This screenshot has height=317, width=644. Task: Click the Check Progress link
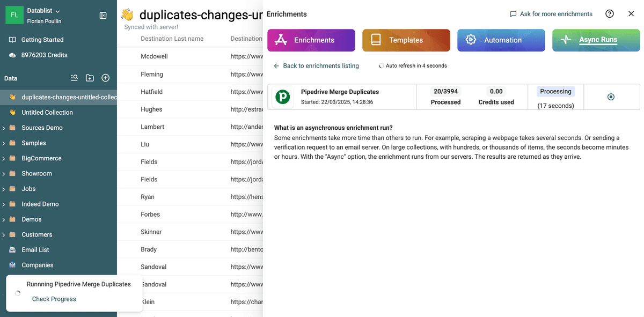[54, 299]
